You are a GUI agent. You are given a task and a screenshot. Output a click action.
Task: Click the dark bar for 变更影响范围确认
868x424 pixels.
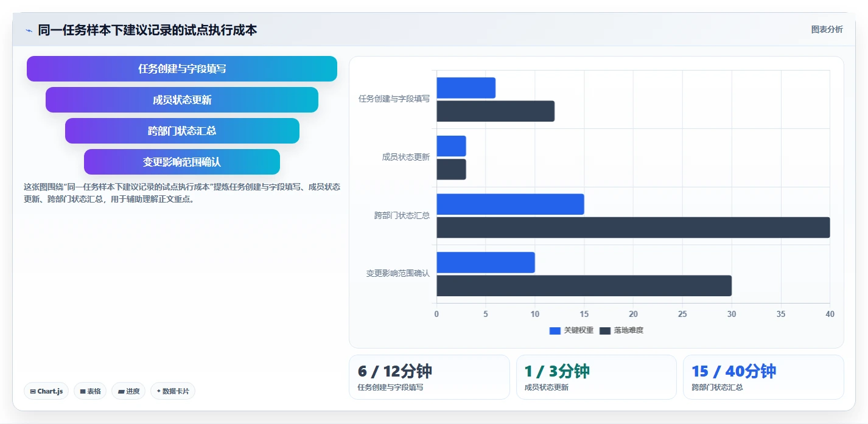point(584,286)
